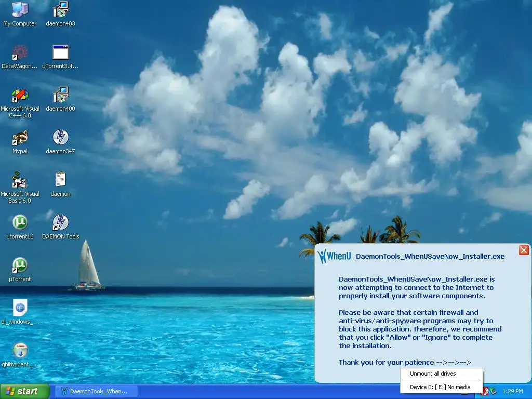Select the uTorrent3.4 desktop icon
This screenshot has width=532, height=399.
(60, 56)
